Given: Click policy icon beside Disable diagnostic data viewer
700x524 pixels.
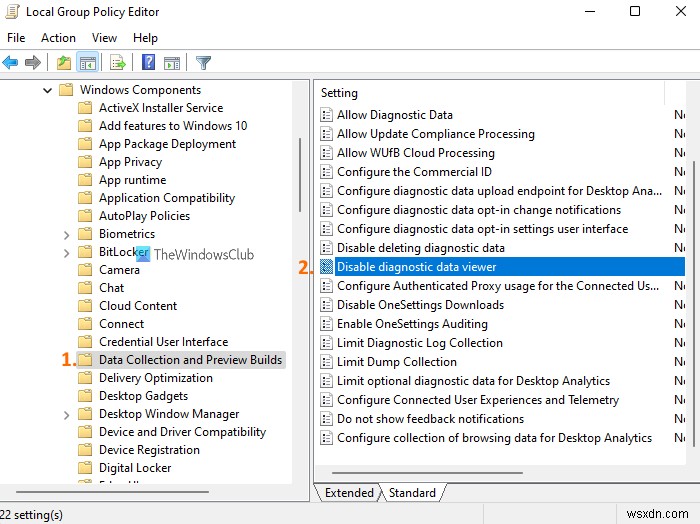Looking at the screenshot, I should [326, 267].
